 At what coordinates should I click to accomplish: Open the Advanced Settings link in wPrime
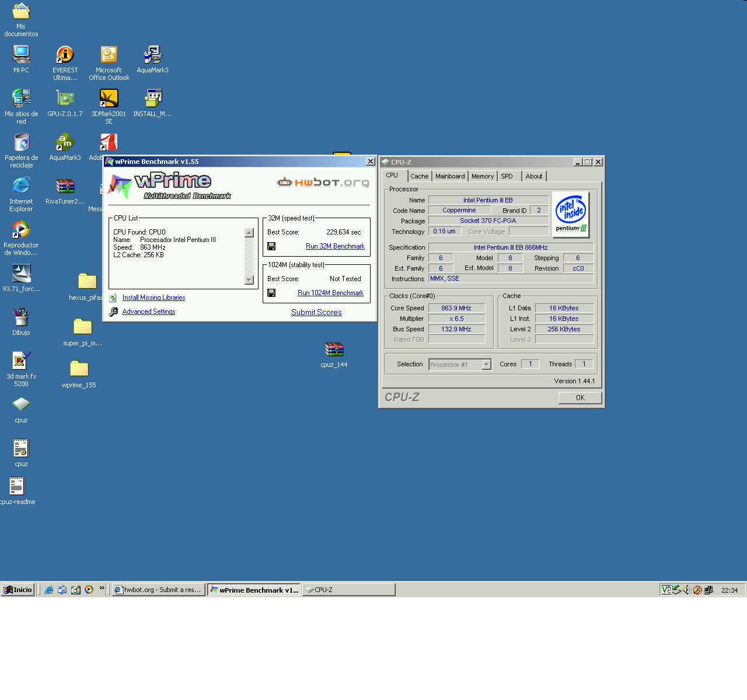click(x=149, y=311)
